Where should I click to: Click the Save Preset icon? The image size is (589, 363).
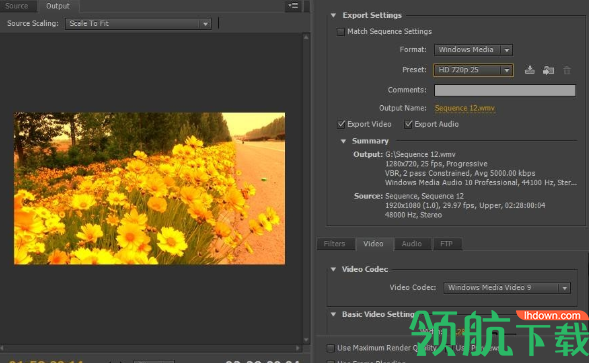click(x=530, y=70)
